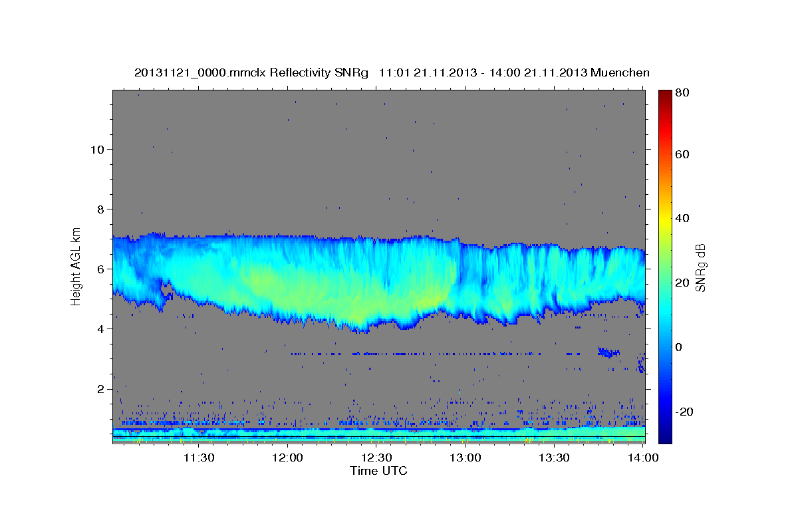Click the 'Muenchen' location label in title

pyautogui.click(x=619, y=72)
